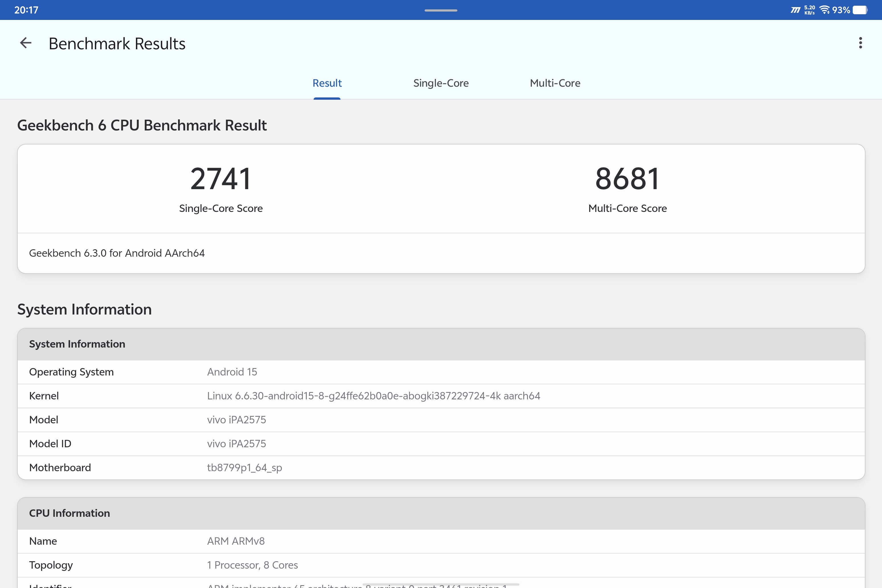Image resolution: width=882 pixels, height=588 pixels.
Task: Tap the Android 15 value
Action: click(x=232, y=372)
